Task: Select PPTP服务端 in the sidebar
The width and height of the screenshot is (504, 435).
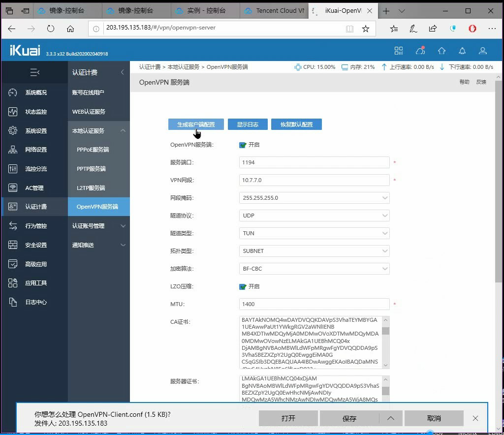Action: pos(92,169)
